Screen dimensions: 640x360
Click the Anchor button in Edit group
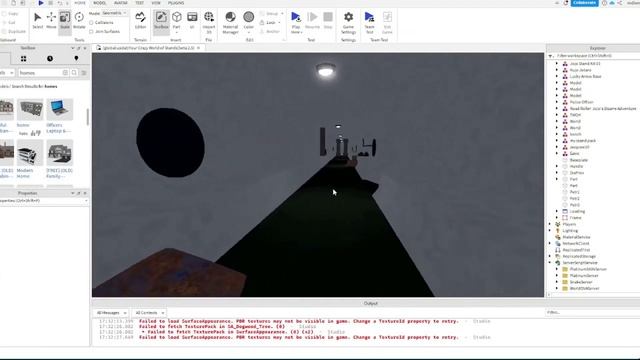coord(270,31)
